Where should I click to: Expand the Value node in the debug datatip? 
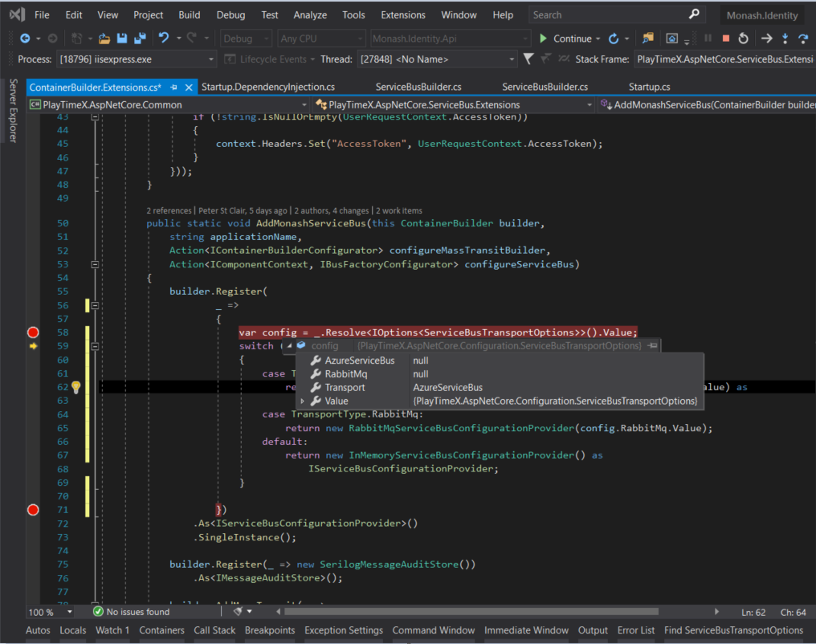pos(303,401)
